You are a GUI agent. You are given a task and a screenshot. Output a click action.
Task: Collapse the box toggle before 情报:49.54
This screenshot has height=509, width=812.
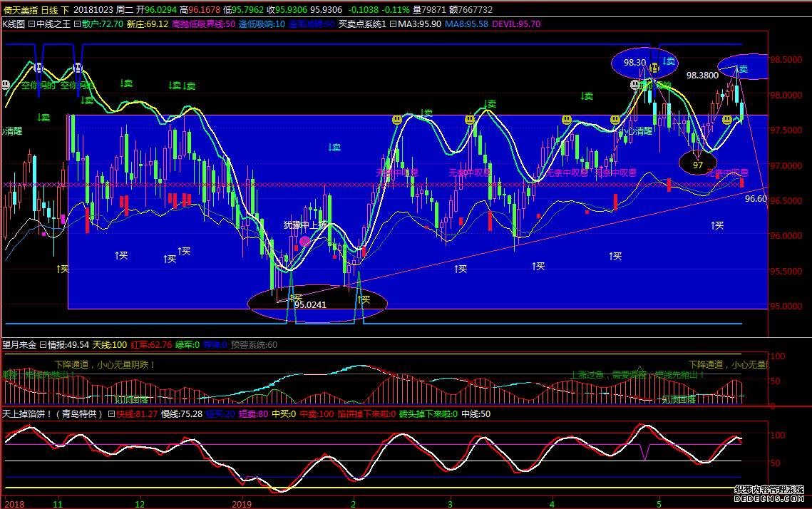tap(43, 345)
